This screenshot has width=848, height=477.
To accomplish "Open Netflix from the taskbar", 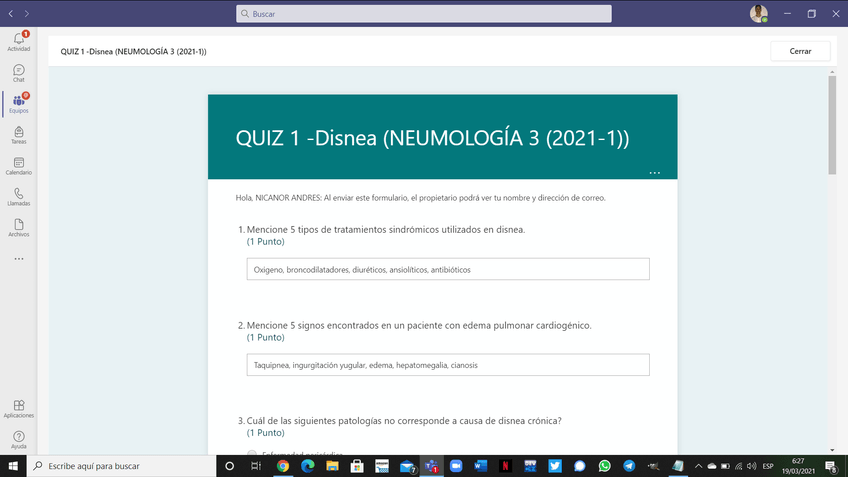I will tap(505, 466).
